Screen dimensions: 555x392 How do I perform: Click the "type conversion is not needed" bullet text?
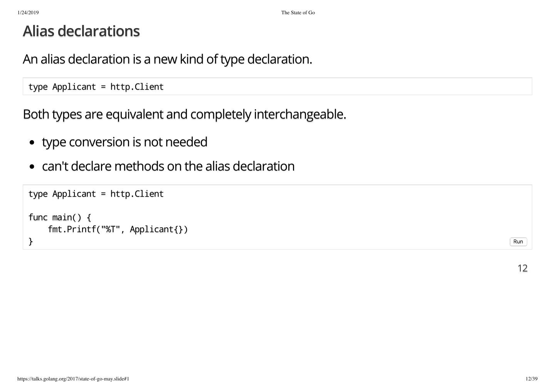[124, 142]
